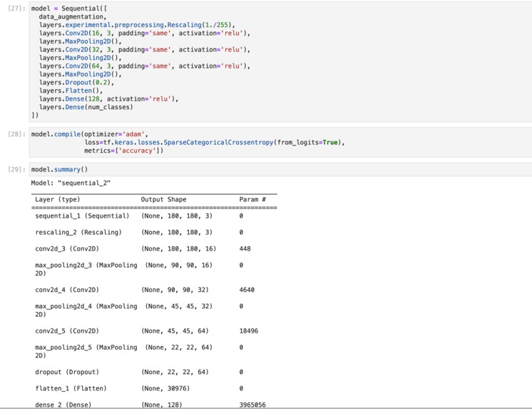Click the (None, 180, 180, 16) shape
Screen dimensions: 532x409
pyautogui.click(x=178, y=248)
